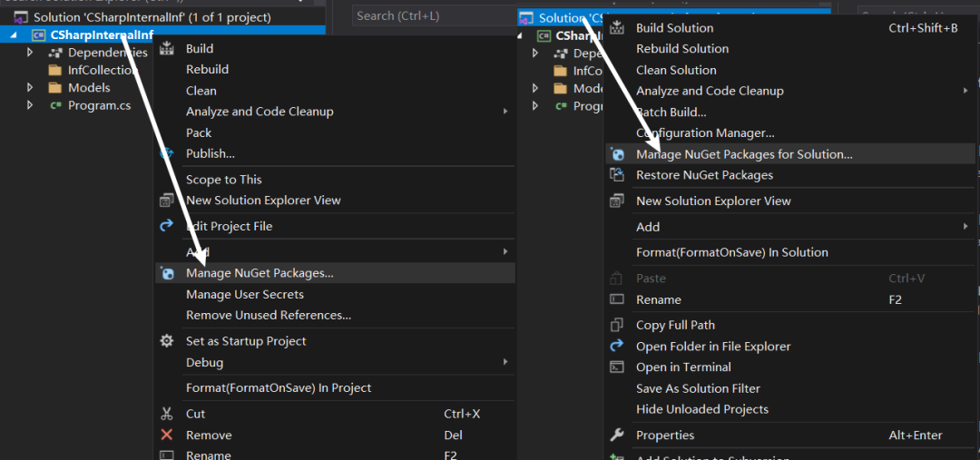Select the Dependencies node icon in the left tree
This screenshot has height=460, width=980.
pyautogui.click(x=56, y=53)
